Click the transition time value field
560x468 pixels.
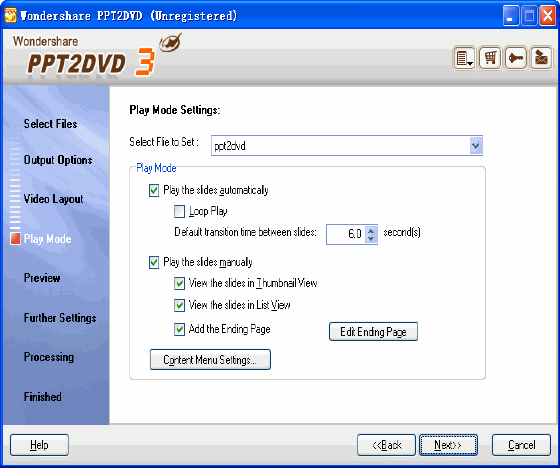(x=346, y=234)
